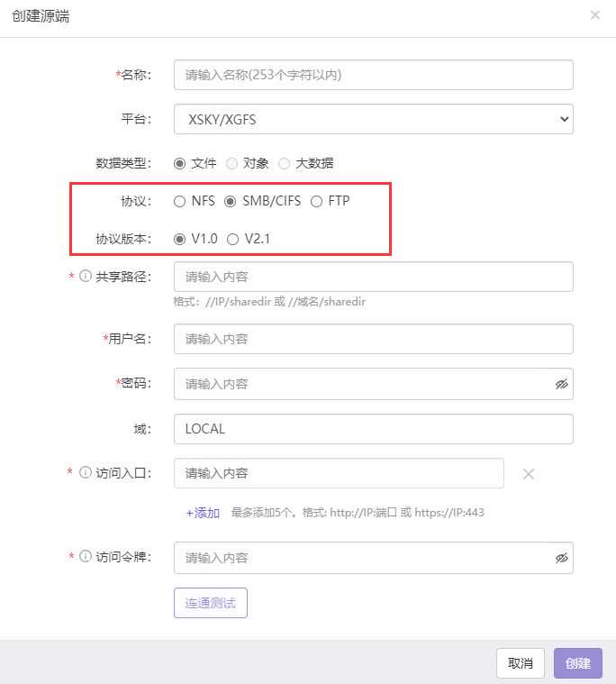The width and height of the screenshot is (616, 684).
Task: Open the 平台 dropdown
Action: pyautogui.click(x=373, y=119)
